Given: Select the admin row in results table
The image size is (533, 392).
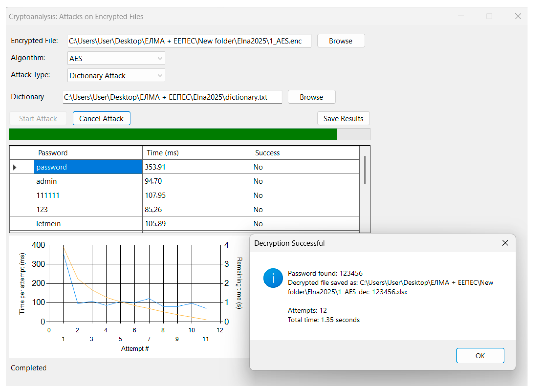Looking at the screenshot, I should [x=88, y=181].
